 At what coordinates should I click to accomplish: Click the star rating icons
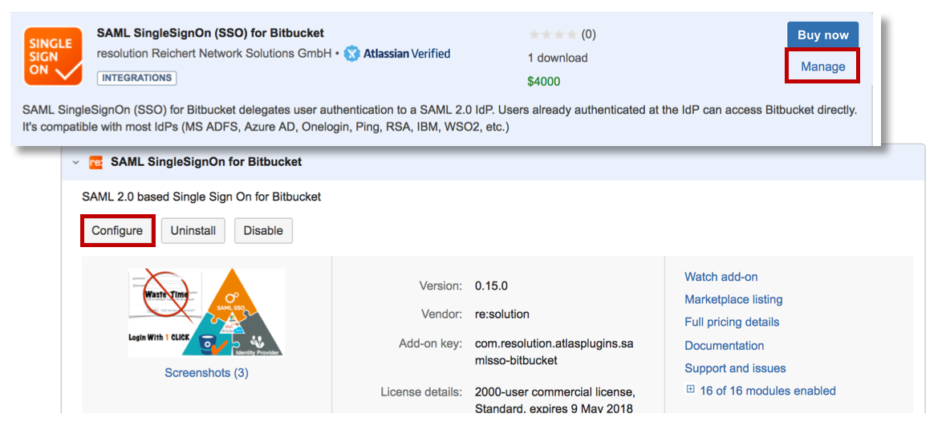(553, 35)
